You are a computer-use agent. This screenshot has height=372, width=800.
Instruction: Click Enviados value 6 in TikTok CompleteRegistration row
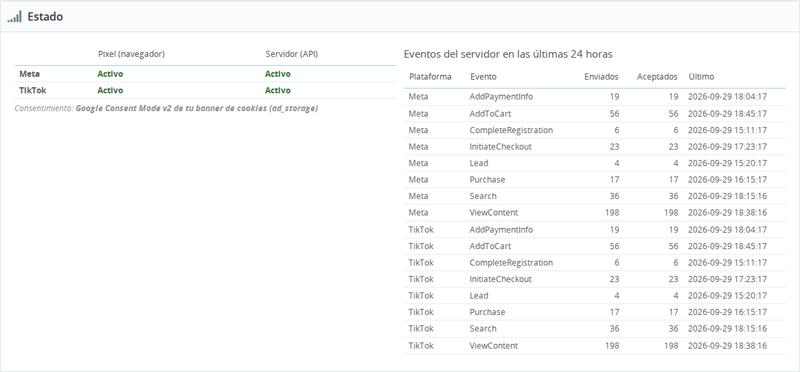(x=617, y=263)
